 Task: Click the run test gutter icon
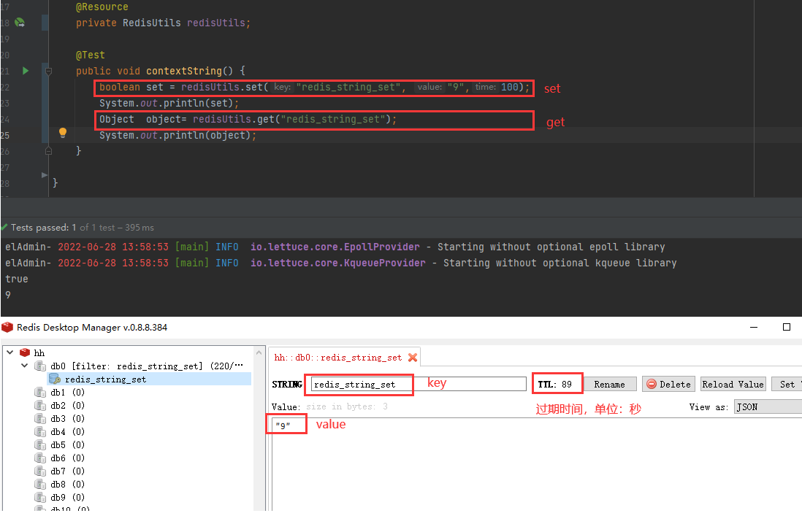pyautogui.click(x=26, y=71)
